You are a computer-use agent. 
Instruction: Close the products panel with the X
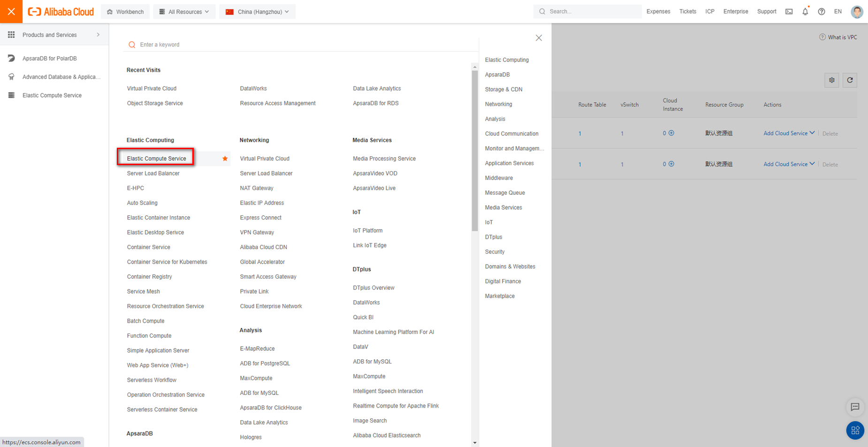539,38
